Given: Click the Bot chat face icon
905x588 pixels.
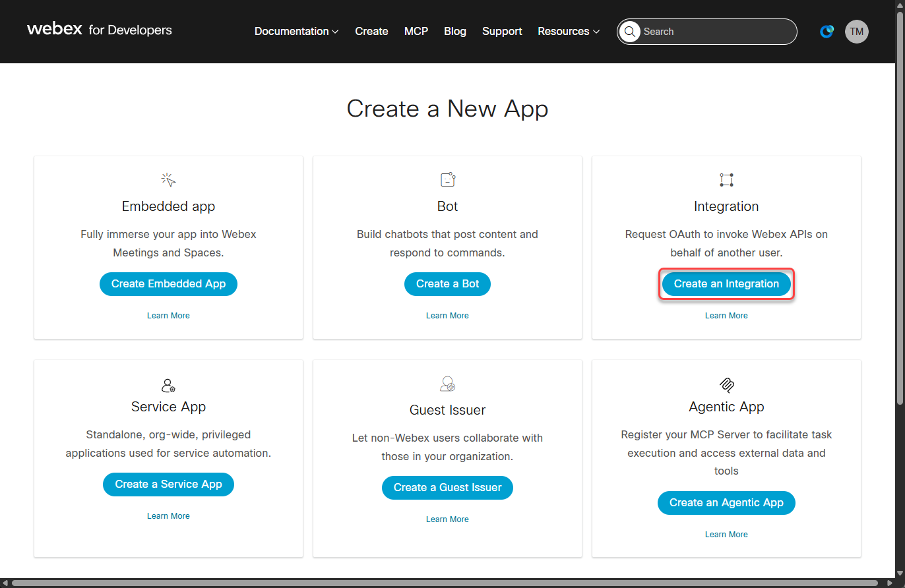Looking at the screenshot, I should pos(448,179).
